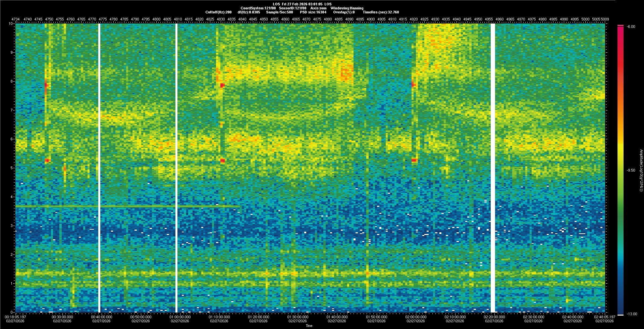Select the "10" frequency label on left axis

[11, 24]
